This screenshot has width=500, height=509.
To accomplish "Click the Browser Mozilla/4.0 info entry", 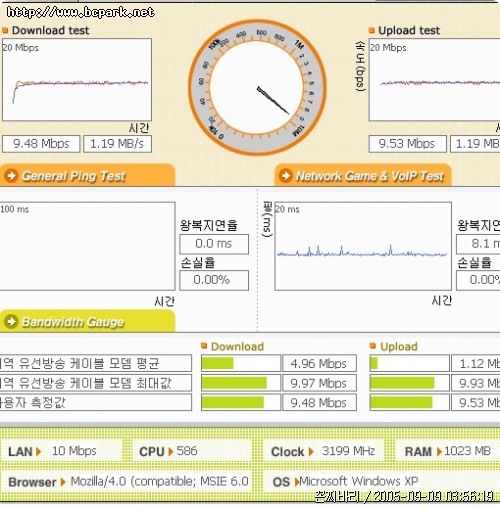I will click(128, 482).
